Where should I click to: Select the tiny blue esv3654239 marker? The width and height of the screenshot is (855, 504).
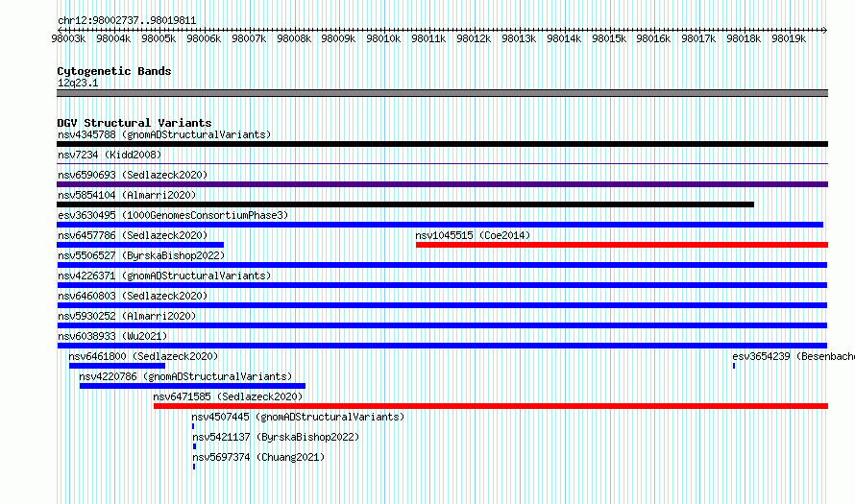pos(734,366)
